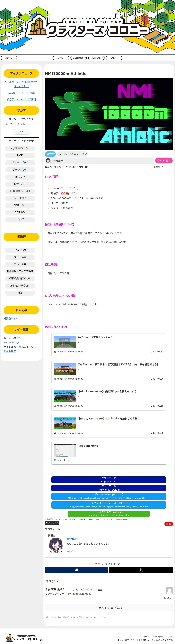
Task: Click the dark blue ダウンロード (zip) button
Action: [109, 480]
